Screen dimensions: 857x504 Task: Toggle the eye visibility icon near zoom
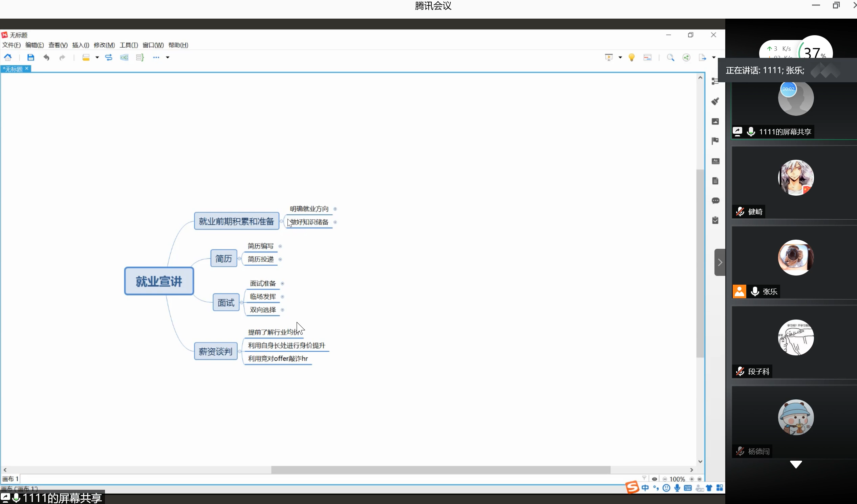pyautogui.click(x=654, y=479)
